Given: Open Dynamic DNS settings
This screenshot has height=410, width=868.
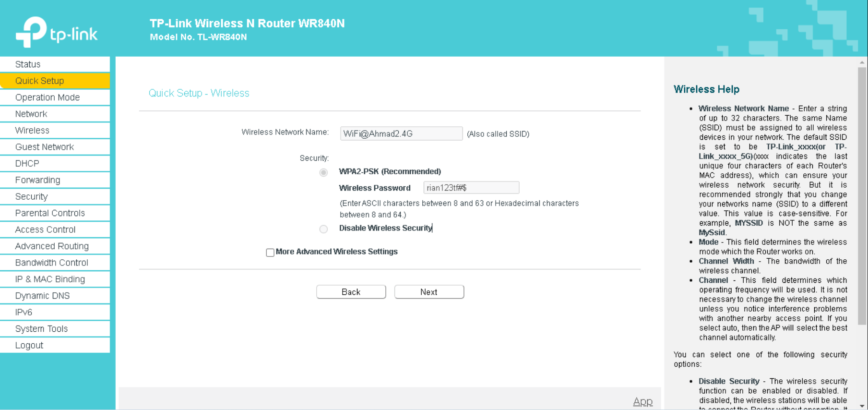Looking at the screenshot, I should click(x=55, y=296).
